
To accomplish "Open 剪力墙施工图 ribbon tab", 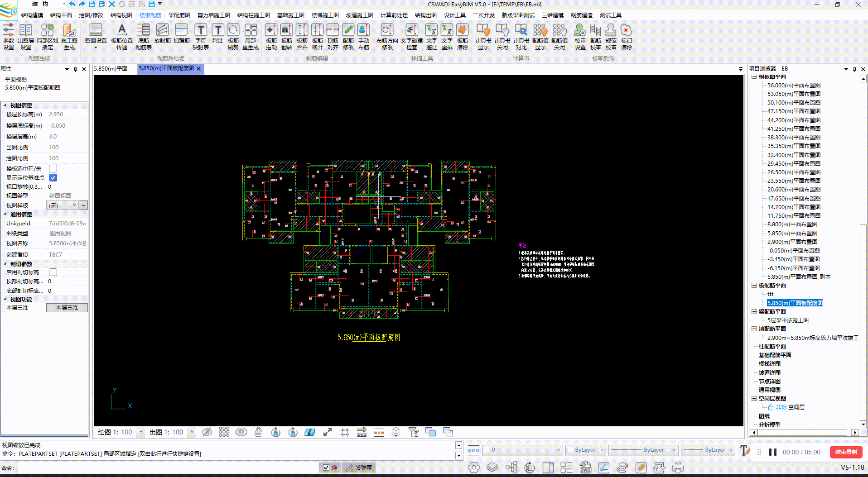I will click(214, 15).
